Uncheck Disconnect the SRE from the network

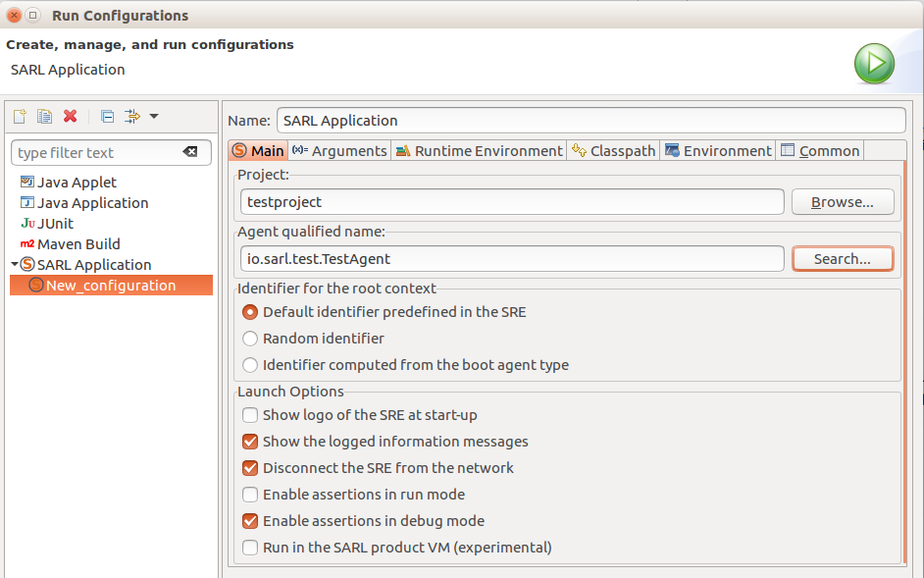tap(250, 468)
